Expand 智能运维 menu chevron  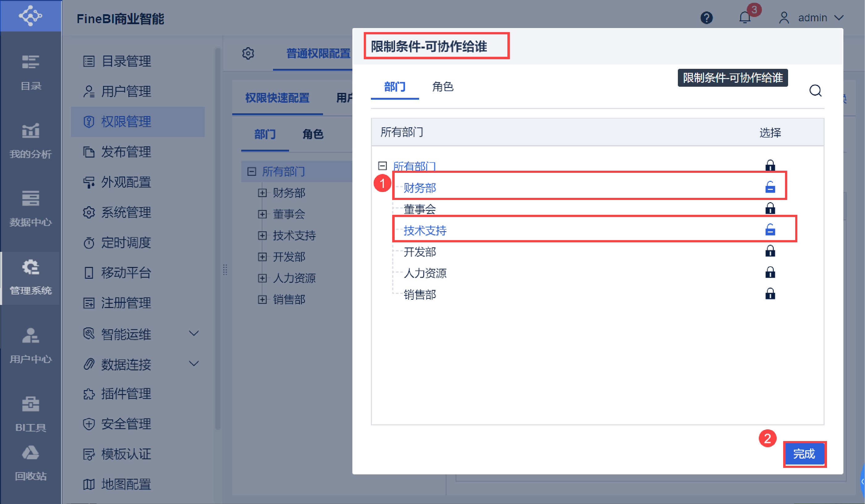point(194,334)
